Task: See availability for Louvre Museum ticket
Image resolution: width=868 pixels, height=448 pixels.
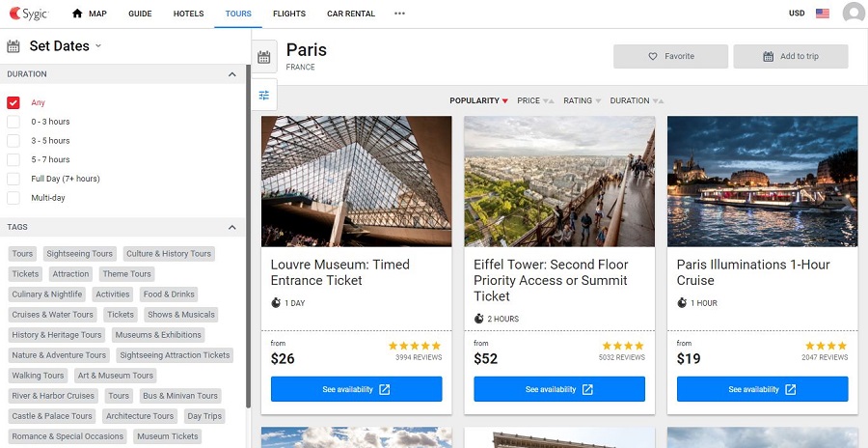Action: pyautogui.click(x=357, y=389)
